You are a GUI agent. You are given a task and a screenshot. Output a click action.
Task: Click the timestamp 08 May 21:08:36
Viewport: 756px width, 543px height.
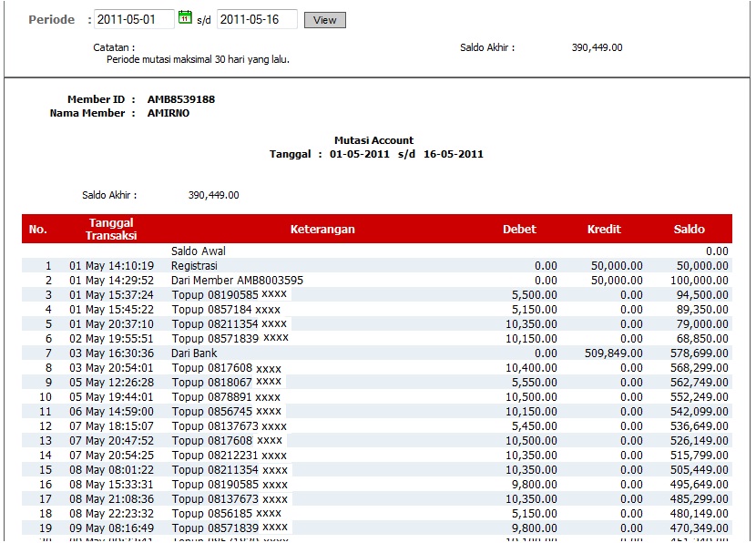click(x=111, y=498)
